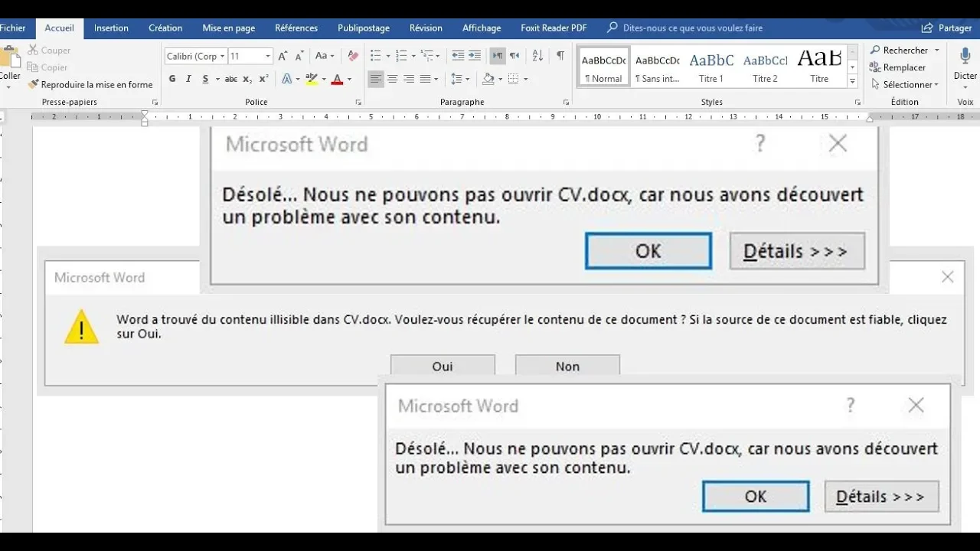Open the Styles pane launcher
Image resolution: width=980 pixels, height=551 pixels.
point(857,103)
